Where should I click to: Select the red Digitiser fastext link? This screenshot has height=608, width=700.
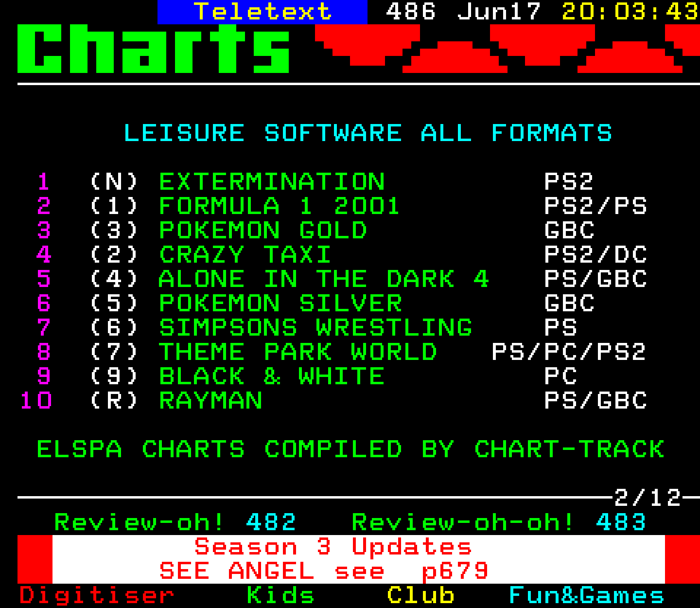pyautogui.click(x=96, y=595)
